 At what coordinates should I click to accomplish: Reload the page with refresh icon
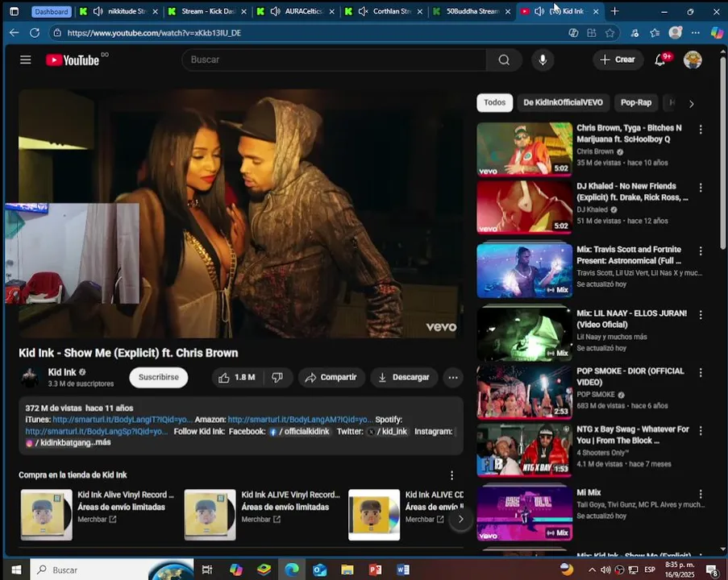35,33
